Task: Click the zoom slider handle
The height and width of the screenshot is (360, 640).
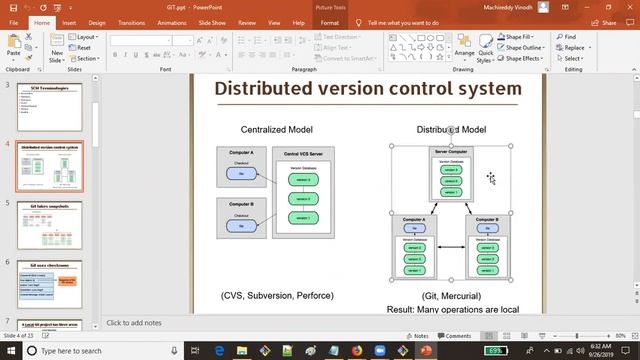Action: click(577, 336)
